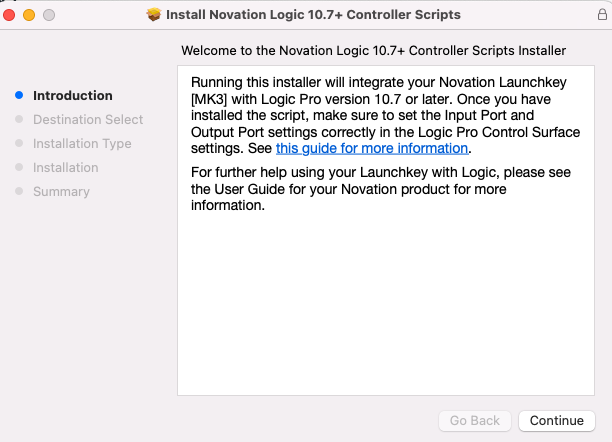Click the disabled gray zoom window button

point(49,15)
